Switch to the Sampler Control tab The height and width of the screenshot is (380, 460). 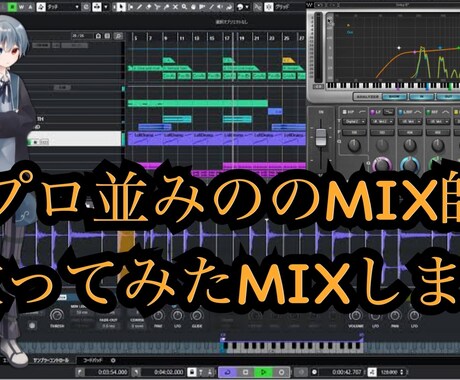[51, 360]
